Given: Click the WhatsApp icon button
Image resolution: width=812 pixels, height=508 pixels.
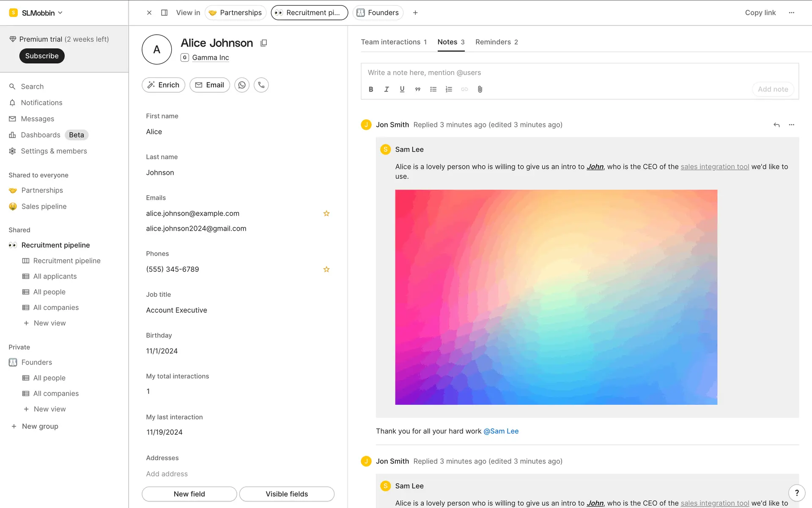Looking at the screenshot, I should click(x=242, y=85).
